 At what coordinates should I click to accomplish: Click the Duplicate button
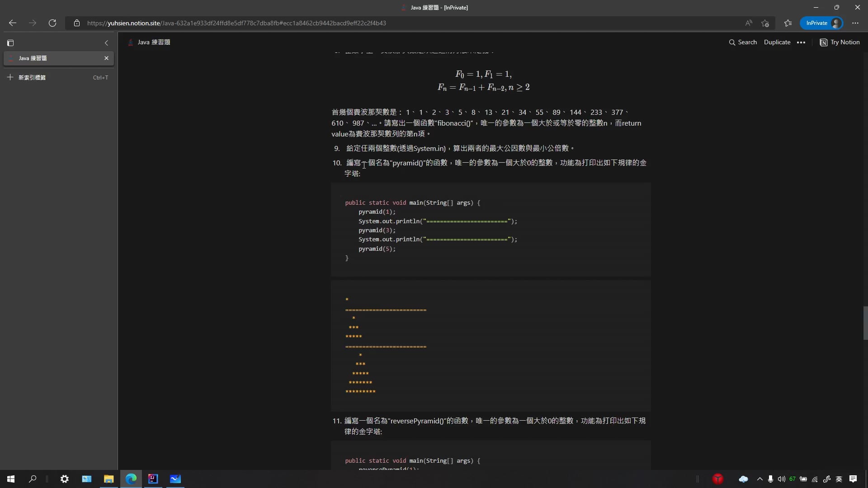point(777,42)
